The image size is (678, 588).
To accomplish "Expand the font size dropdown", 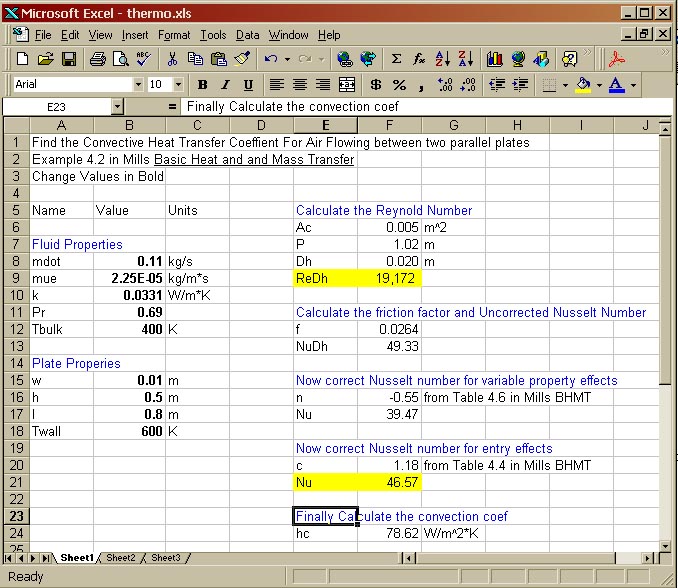I will pos(178,85).
